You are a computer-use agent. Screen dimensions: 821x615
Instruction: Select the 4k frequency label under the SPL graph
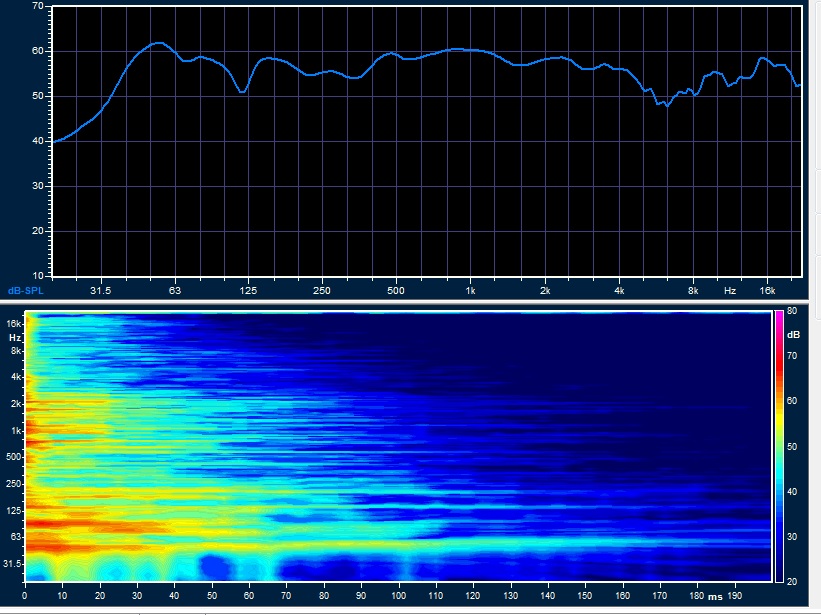click(x=619, y=290)
